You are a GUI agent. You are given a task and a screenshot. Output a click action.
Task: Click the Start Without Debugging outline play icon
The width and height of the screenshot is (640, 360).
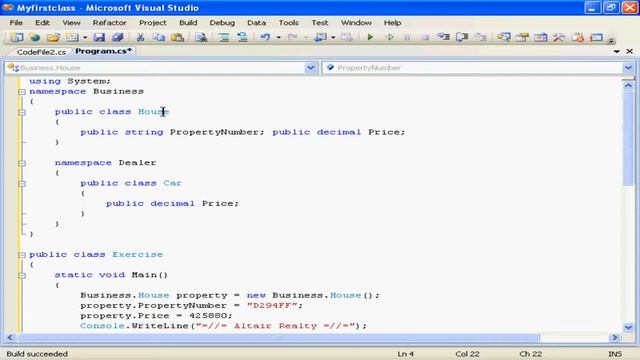coord(390,38)
